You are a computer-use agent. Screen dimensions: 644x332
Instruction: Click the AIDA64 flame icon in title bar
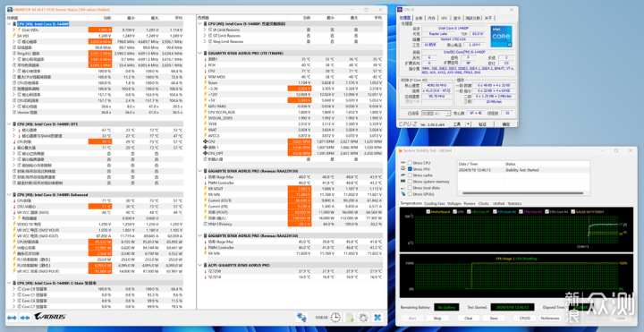click(x=401, y=151)
